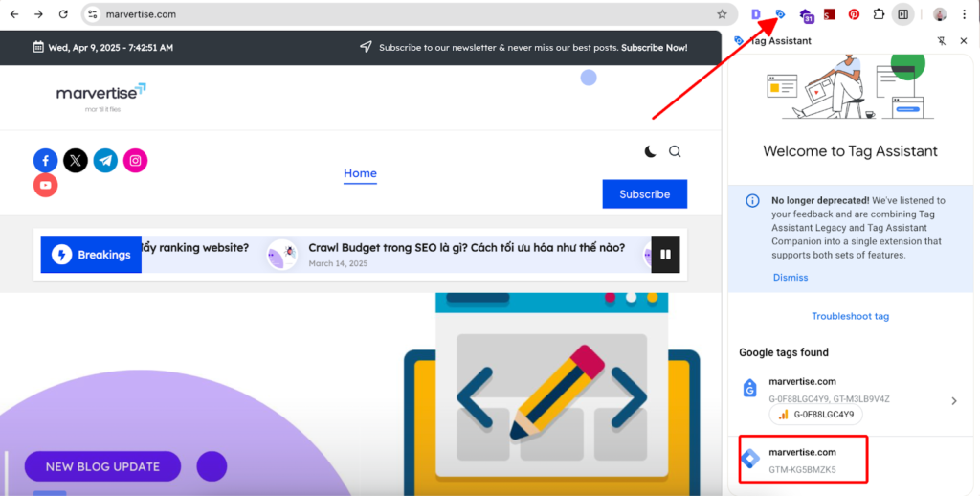This screenshot has height=496, width=980.
Task: Reload the marvertise.com page
Action: [63, 13]
